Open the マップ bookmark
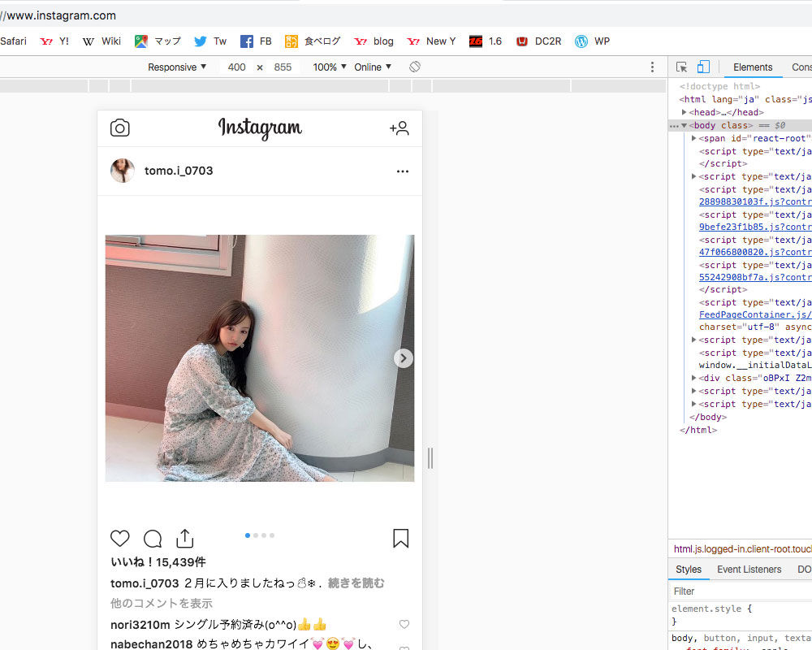Screen dimensions: 812x650 click(x=158, y=41)
